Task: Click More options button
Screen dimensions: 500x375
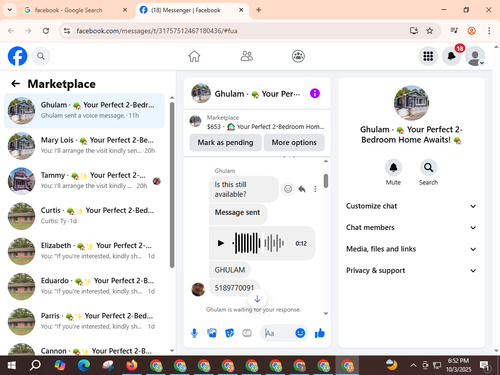Action: (x=294, y=142)
